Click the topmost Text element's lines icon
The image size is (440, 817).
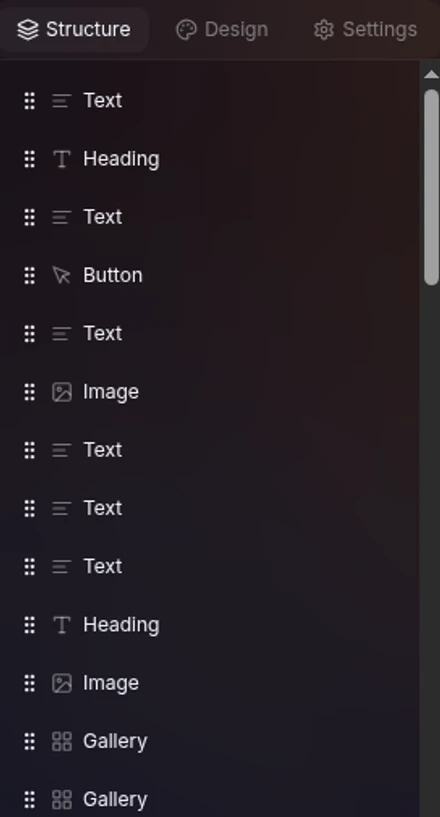coord(62,101)
